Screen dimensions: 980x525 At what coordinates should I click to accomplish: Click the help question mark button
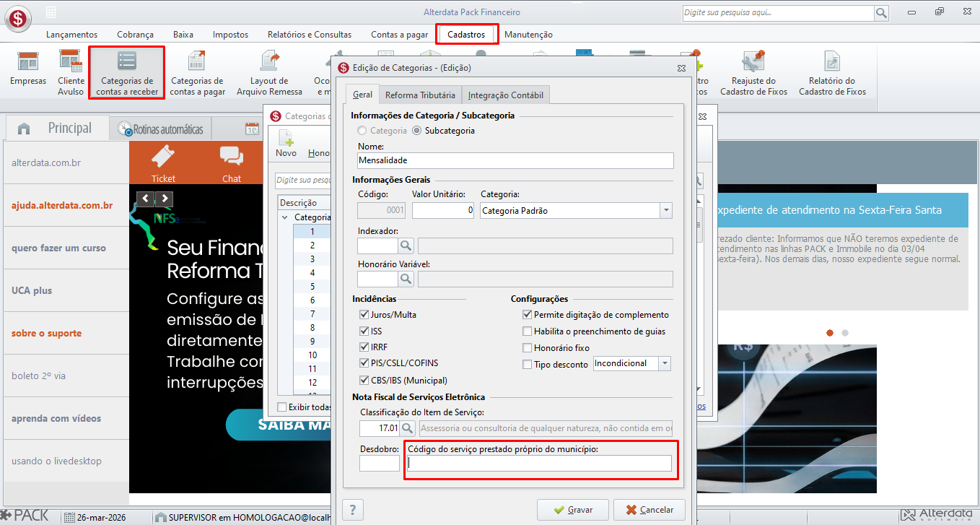(352, 510)
